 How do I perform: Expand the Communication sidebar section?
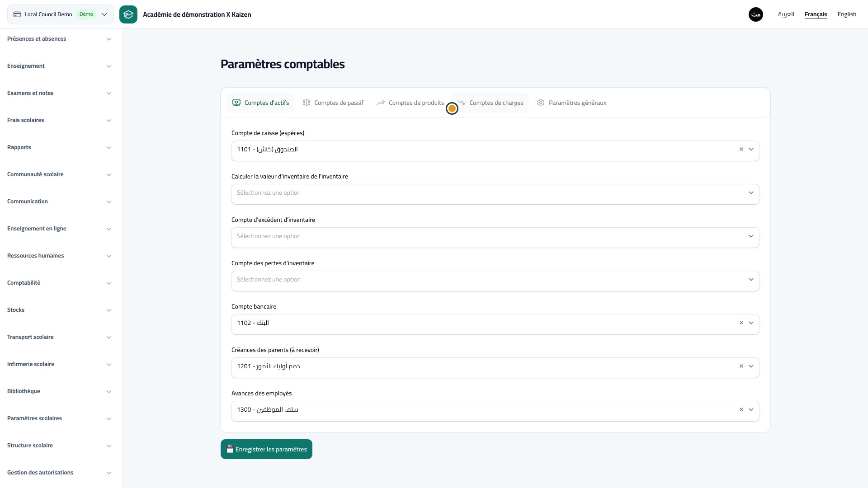pyautogui.click(x=59, y=202)
